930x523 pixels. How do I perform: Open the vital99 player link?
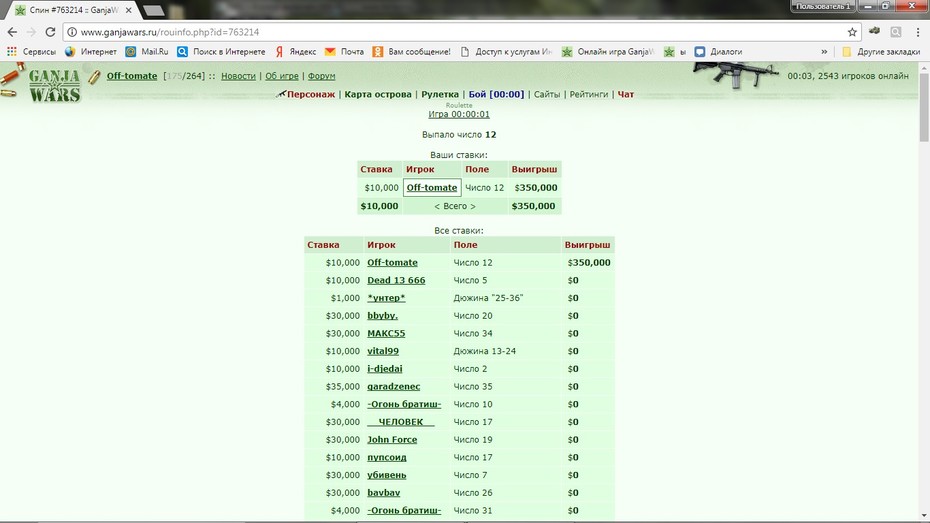383,351
